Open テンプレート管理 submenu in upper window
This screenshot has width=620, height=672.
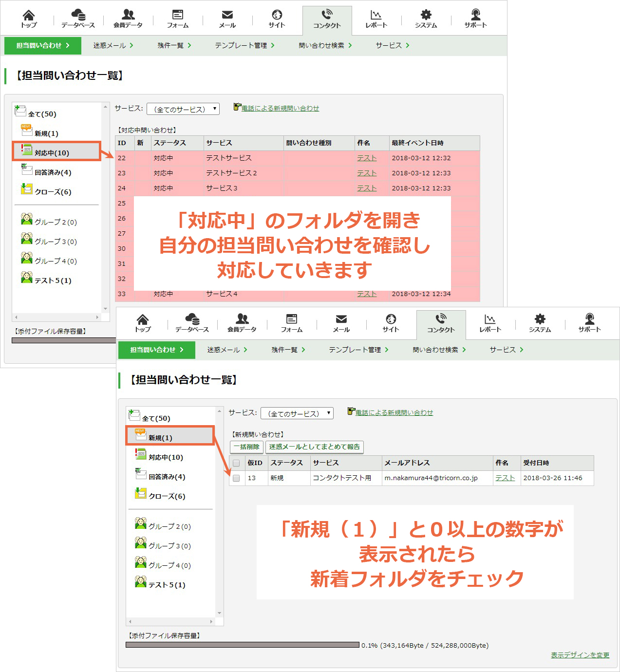(245, 45)
